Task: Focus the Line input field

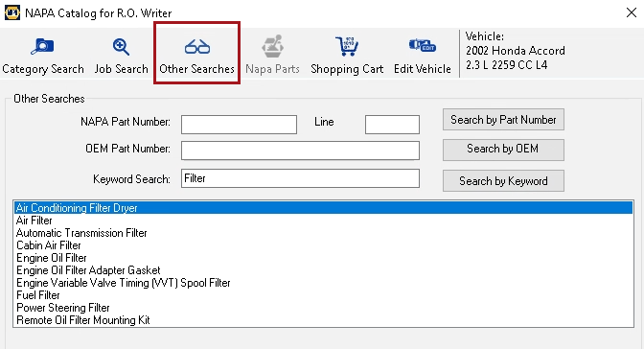Action: [x=392, y=124]
